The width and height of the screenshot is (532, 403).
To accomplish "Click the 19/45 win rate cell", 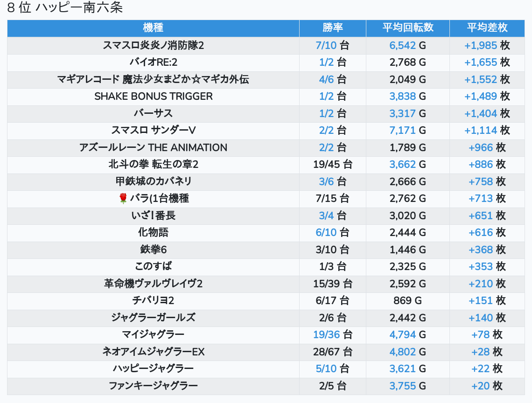I will pyautogui.click(x=326, y=164).
